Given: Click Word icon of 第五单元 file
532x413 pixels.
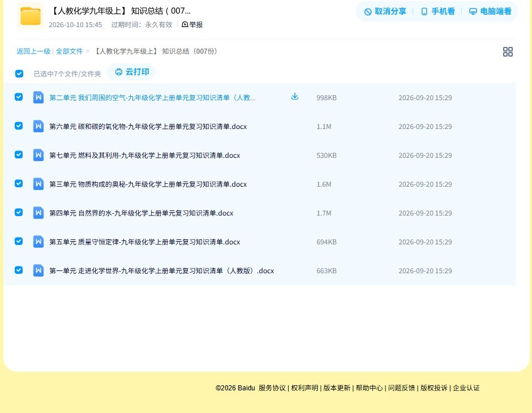Looking at the screenshot, I should coord(38,242).
